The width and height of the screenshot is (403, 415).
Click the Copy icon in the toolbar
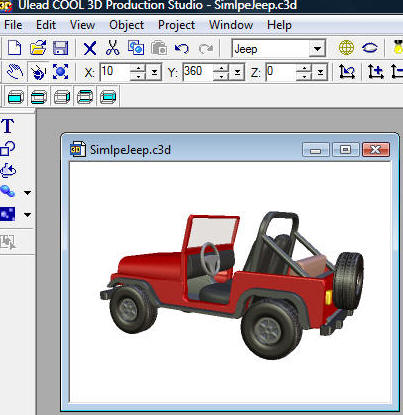tap(136, 48)
